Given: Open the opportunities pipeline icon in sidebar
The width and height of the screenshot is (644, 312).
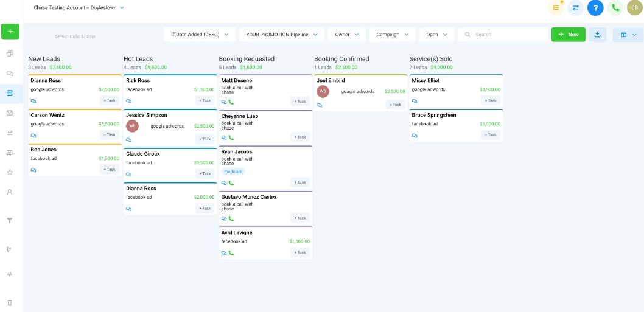Looking at the screenshot, I should tap(10, 93).
